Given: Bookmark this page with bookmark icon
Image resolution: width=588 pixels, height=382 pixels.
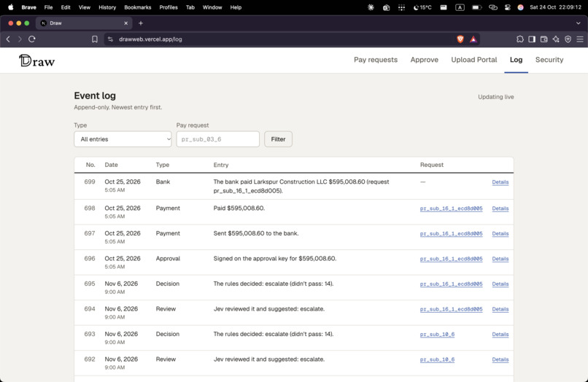Looking at the screenshot, I should point(95,39).
